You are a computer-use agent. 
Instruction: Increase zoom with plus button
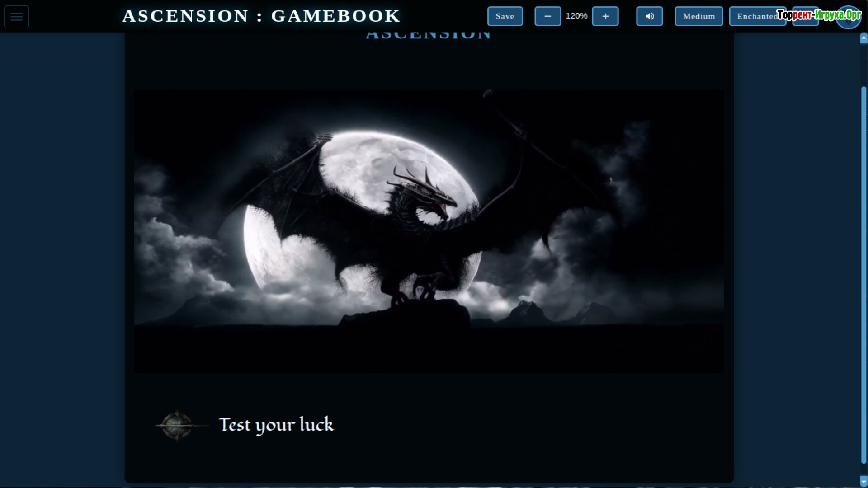pos(605,16)
